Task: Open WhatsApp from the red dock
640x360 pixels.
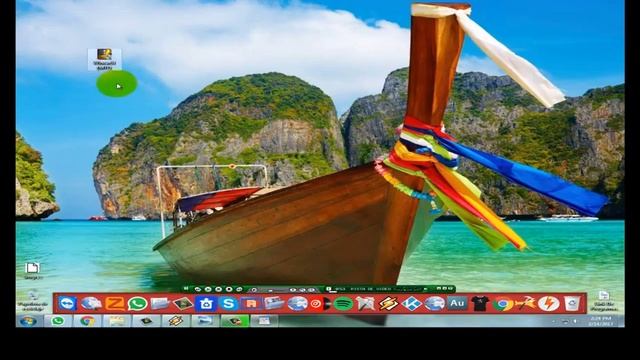Action: coord(138,303)
